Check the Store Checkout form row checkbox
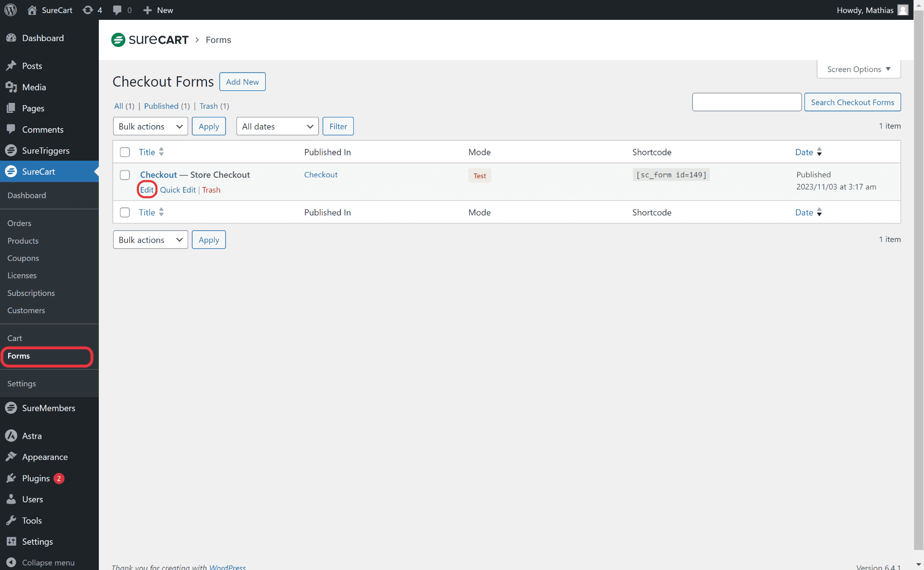 125,175
